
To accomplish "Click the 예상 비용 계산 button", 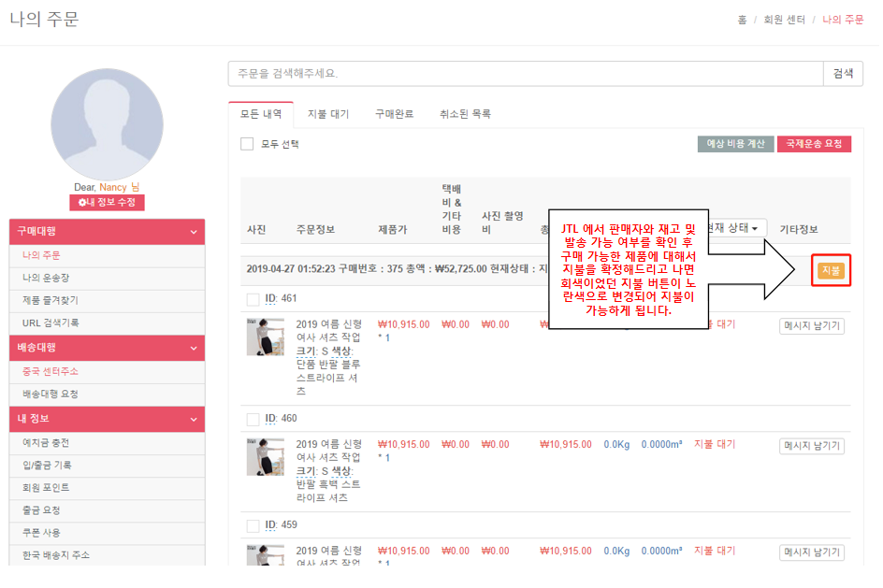I will click(735, 144).
